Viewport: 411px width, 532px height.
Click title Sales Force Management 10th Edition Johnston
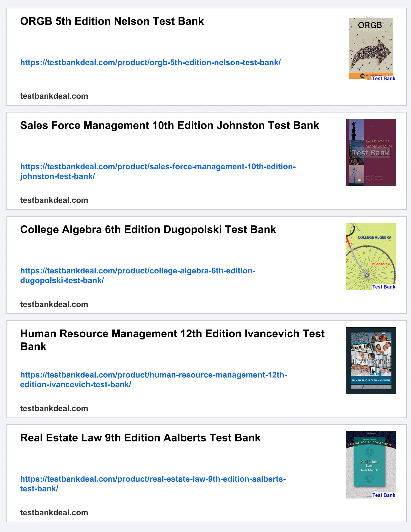[x=169, y=125]
